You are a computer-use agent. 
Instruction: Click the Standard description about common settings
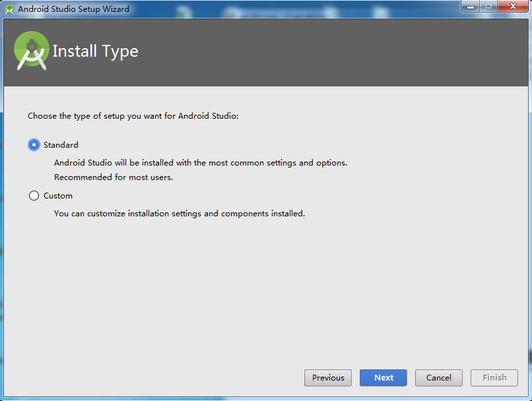[x=201, y=163]
